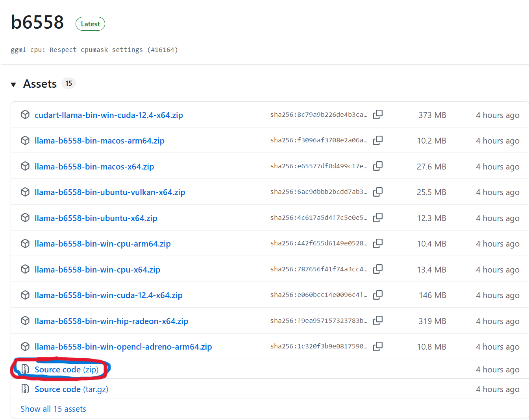The image size is (529, 420).
Task: Collapse the Assets section triangle
Action: pyautogui.click(x=13, y=85)
